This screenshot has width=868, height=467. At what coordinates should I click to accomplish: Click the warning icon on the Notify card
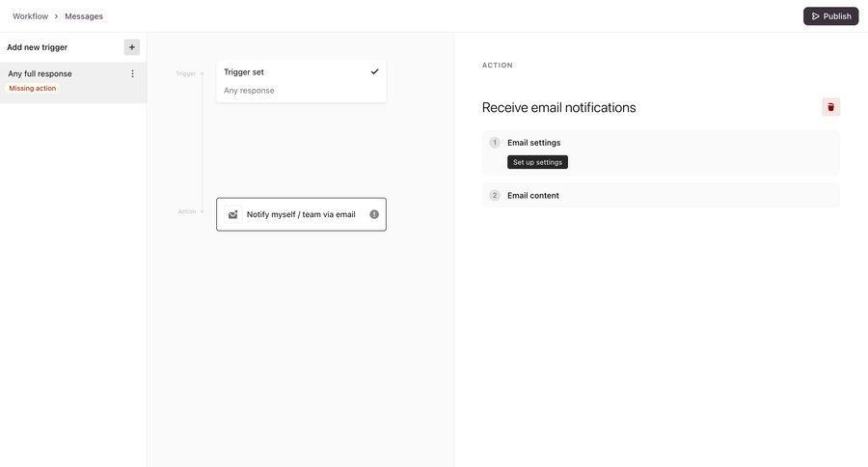point(374,214)
